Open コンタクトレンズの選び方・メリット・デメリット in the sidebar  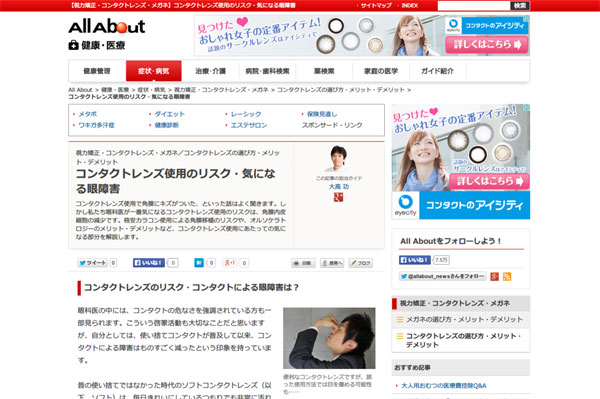point(463,340)
